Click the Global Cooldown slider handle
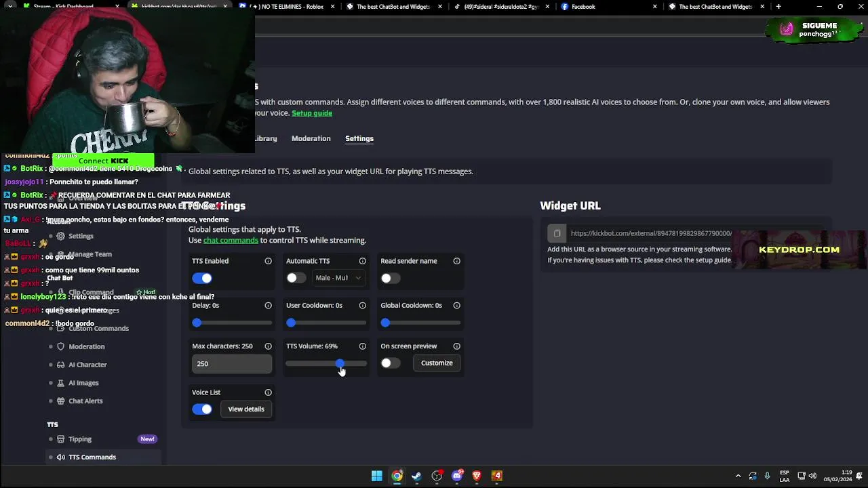The width and height of the screenshot is (868, 488). coord(385,323)
